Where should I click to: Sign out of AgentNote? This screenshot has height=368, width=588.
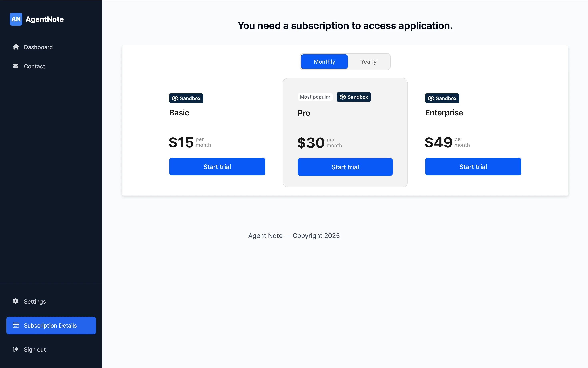[x=35, y=350]
